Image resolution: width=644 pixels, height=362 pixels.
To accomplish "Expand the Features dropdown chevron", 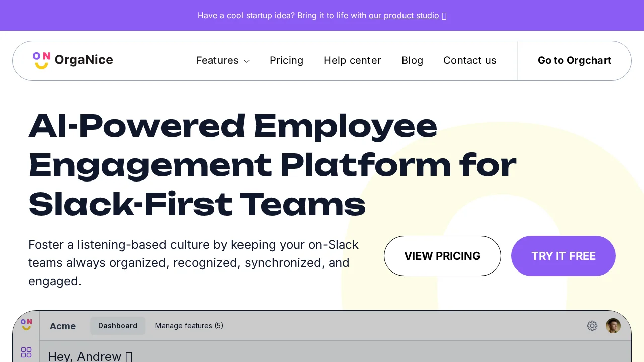I will click(247, 61).
